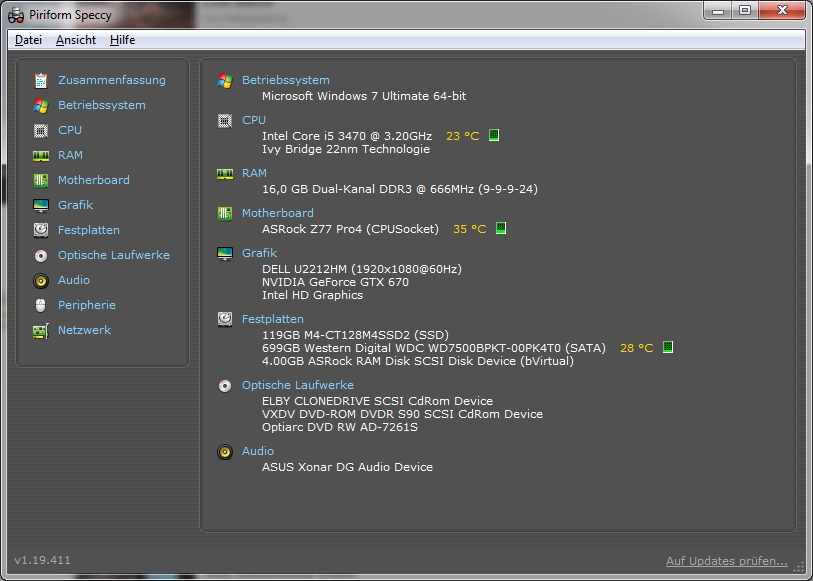Select Peripherie label in the sidebar
The height and width of the screenshot is (581, 813).
87,305
